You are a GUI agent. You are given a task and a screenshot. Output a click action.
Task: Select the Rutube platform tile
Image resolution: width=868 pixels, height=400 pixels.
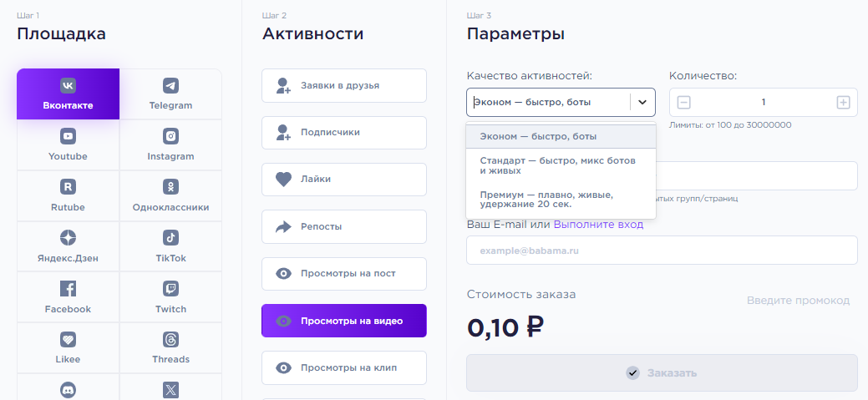[69, 195]
